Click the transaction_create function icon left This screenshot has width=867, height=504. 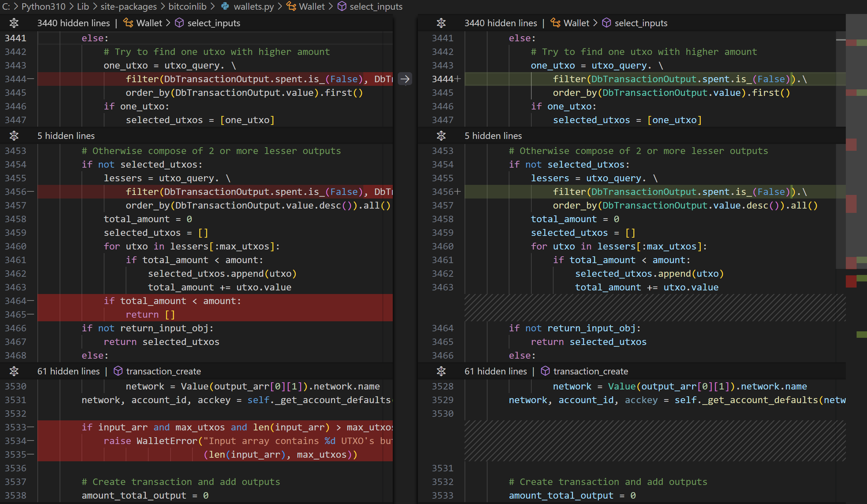pos(116,372)
